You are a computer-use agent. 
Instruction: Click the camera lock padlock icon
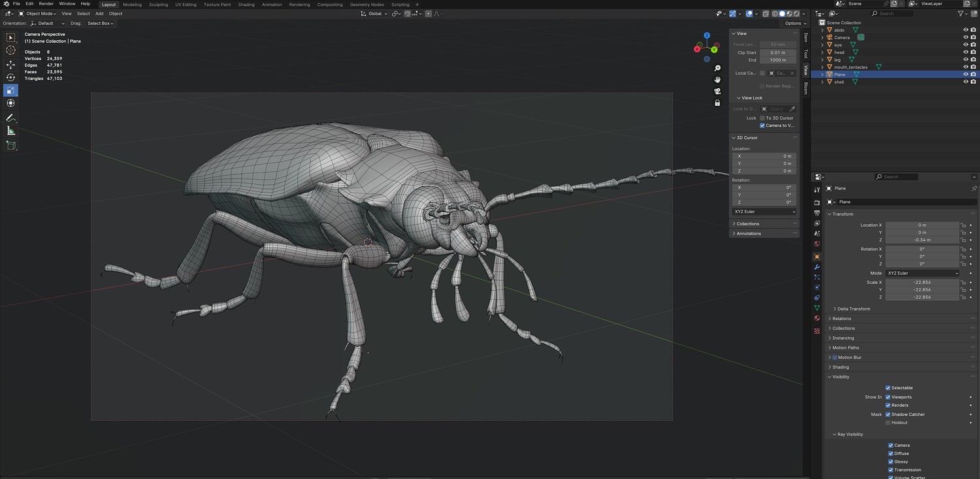(x=717, y=103)
